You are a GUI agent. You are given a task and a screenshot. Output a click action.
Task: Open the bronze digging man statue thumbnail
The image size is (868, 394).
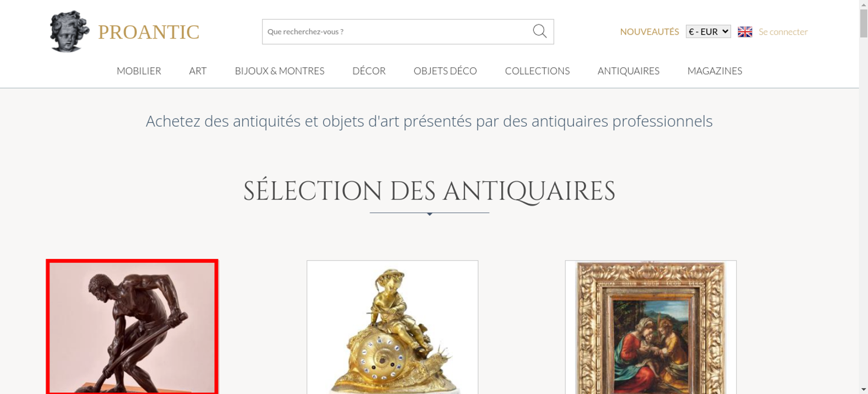(132, 327)
